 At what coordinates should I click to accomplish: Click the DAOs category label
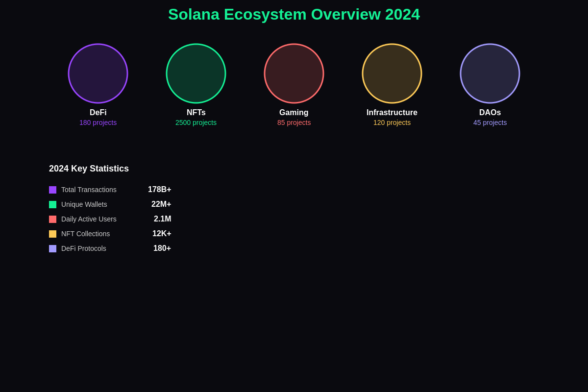[x=490, y=113]
